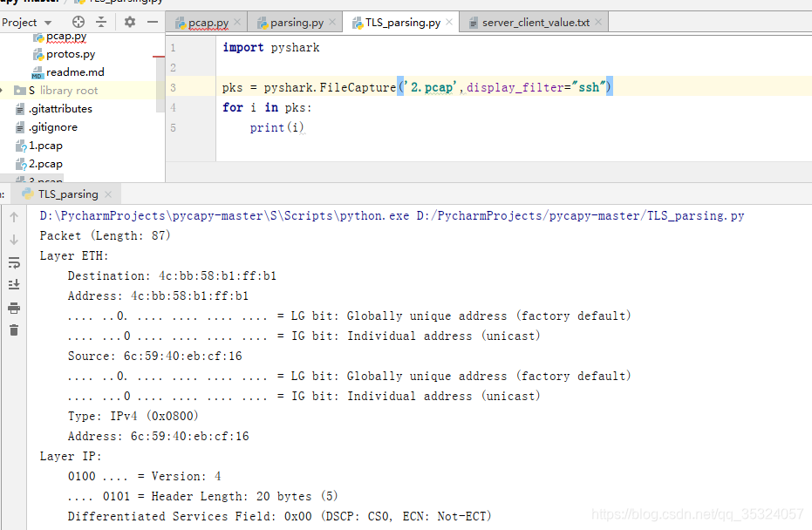Viewport: 812px width, 530px height.
Task: Select 2.pcap in the project tree
Action: click(x=45, y=164)
